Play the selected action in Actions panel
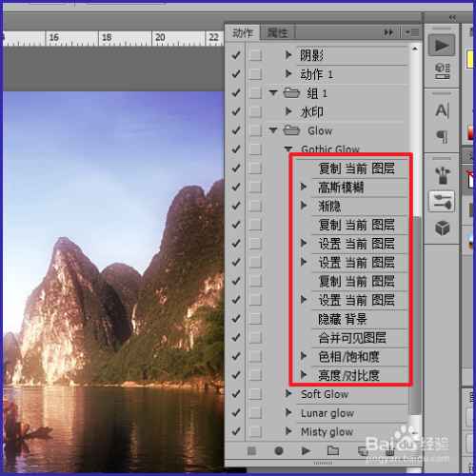This screenshot has height=476, width=476. click(306, 450)
